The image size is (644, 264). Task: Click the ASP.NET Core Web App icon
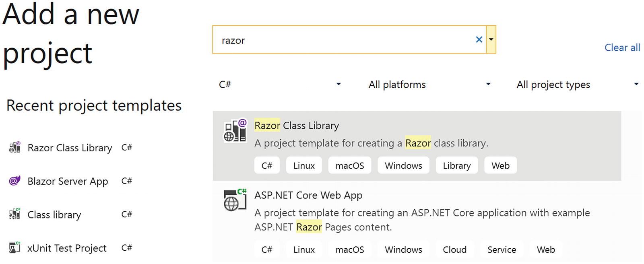(235, 200)
